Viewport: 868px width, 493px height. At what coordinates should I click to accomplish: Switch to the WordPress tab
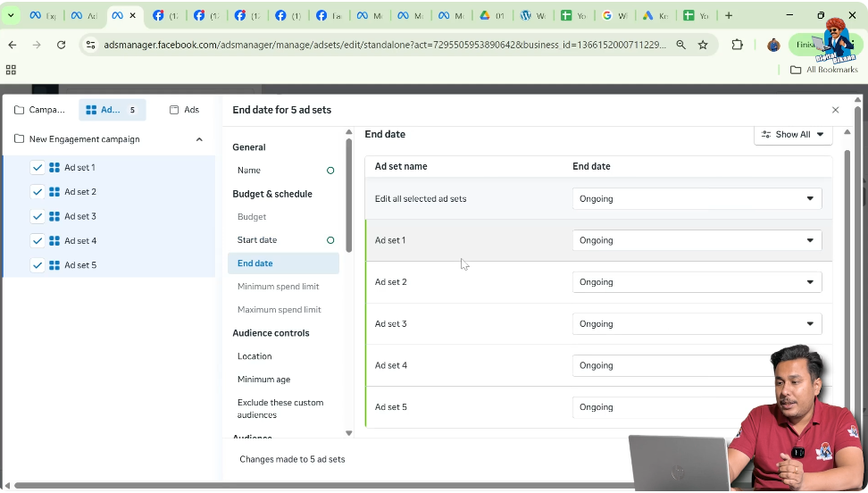point(532,15)
